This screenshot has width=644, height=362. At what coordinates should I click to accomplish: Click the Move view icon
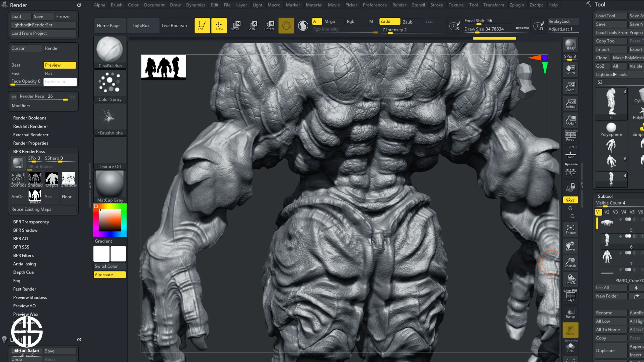[x=570, y=246]
